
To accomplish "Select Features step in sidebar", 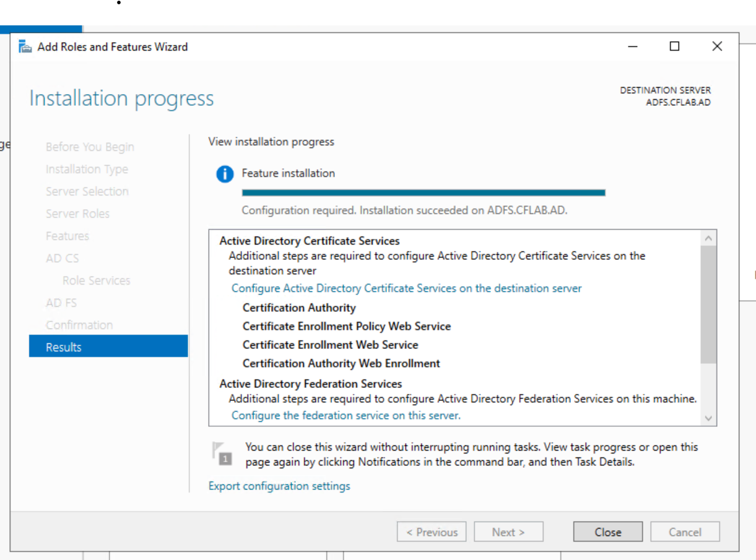I will point(67,236).
